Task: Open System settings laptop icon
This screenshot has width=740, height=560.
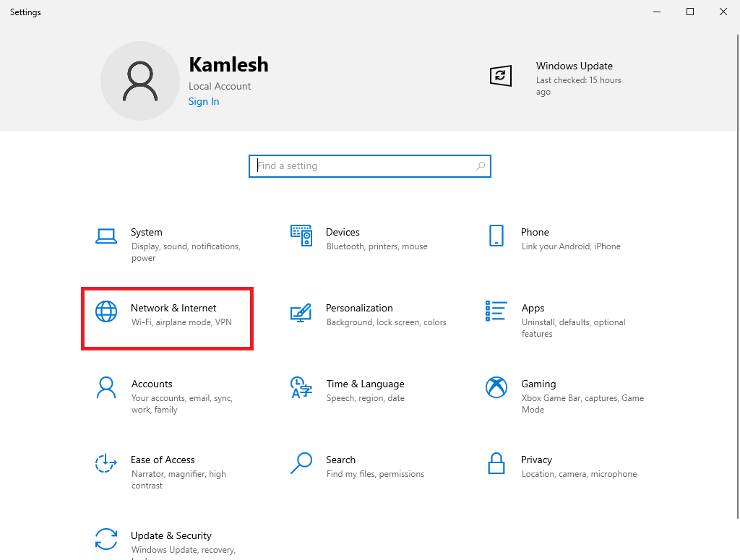Action: tap(106, 236)
